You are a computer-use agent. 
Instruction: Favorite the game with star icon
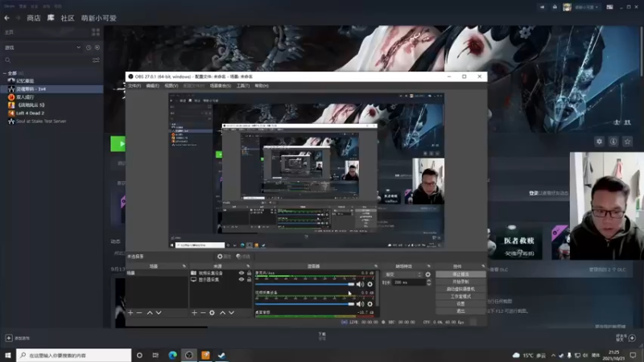click(627, 142)
